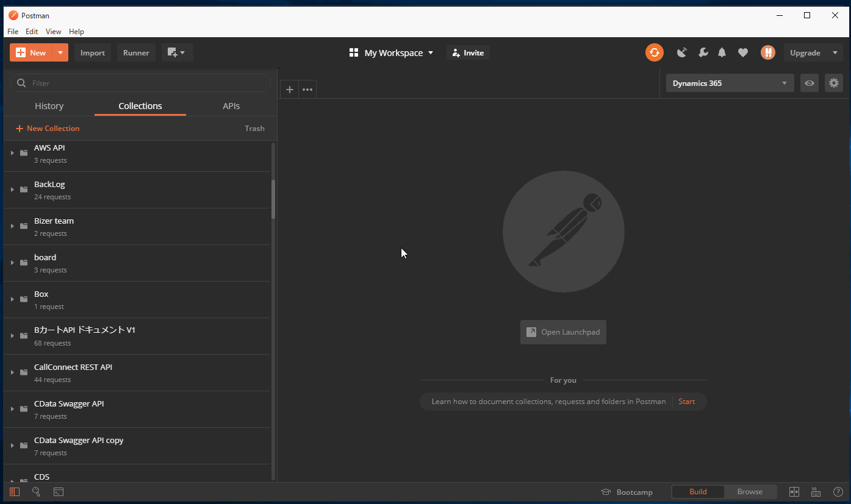Switch to Build mode

point(698,492)
